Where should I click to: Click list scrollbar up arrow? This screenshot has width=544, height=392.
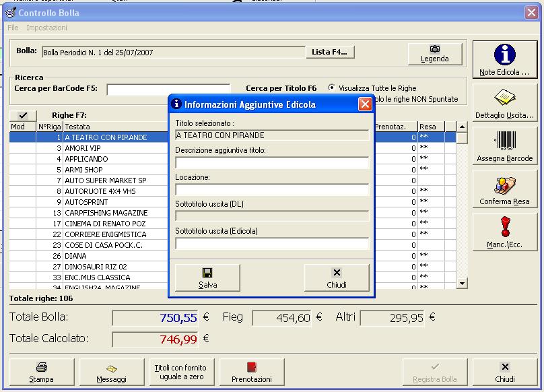click(462, 127)
